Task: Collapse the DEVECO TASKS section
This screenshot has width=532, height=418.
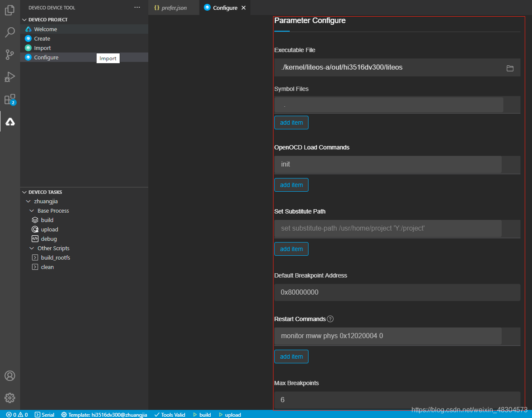Action: [x=24, y=192]
